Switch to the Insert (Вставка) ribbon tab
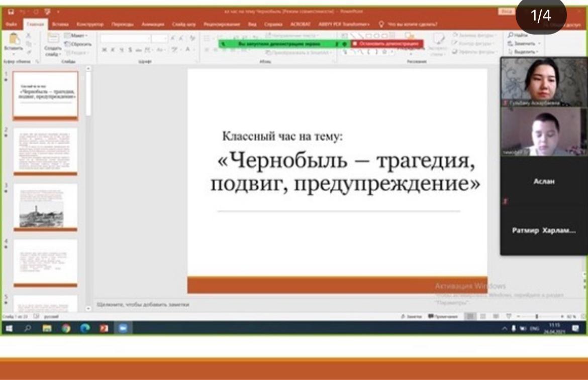588x380 pixels. [60, 24]
